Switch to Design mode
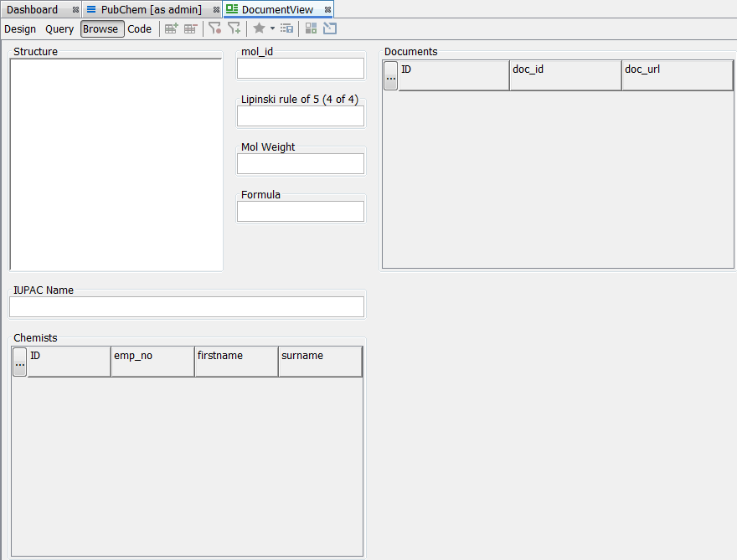 click(20, 28)
